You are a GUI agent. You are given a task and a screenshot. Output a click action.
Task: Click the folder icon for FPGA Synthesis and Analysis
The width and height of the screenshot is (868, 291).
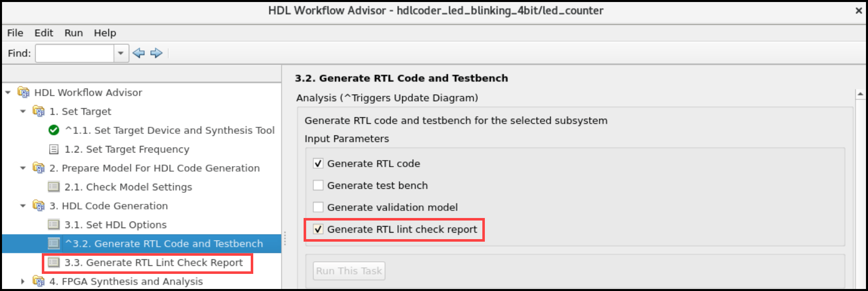pos(39,281)
